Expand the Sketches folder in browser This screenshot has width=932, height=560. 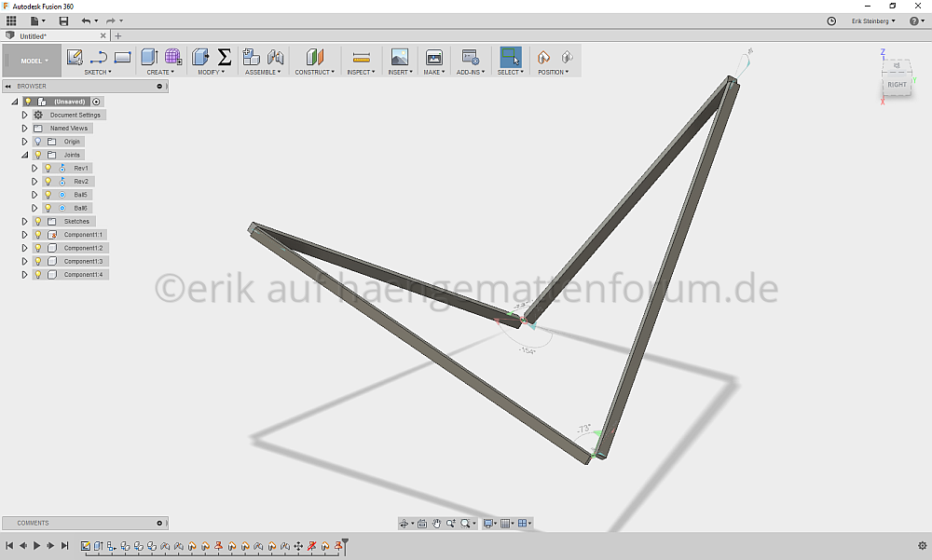(25, 222)
